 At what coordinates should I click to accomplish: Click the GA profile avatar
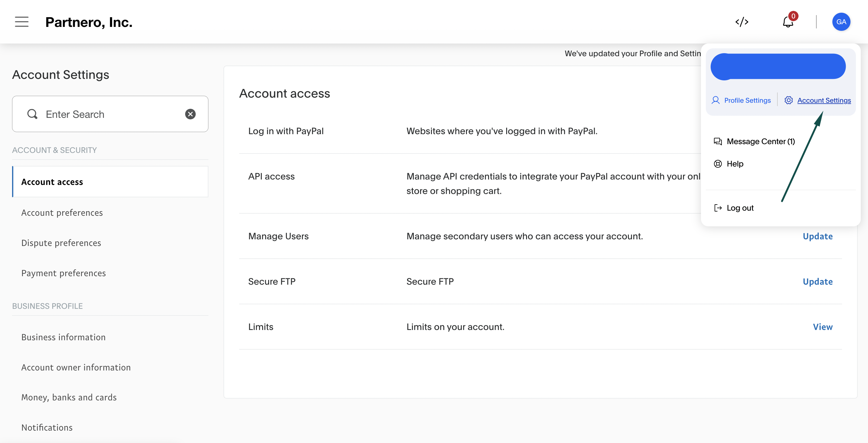coord(841,22)
